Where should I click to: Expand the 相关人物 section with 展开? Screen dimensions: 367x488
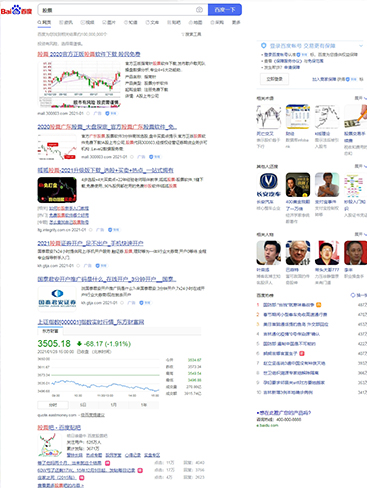[361, 234]
